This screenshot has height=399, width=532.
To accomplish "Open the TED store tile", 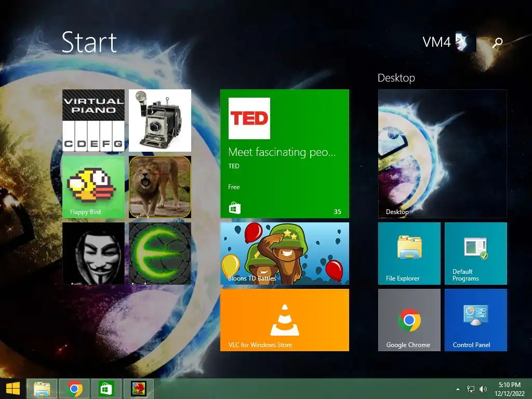I will click(x=284, y=154).
